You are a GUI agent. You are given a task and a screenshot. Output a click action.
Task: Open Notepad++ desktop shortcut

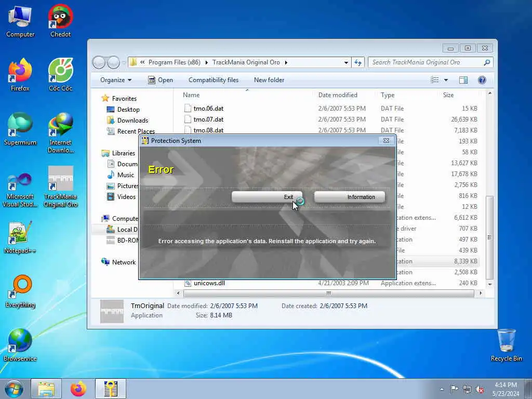pos(20,237)
